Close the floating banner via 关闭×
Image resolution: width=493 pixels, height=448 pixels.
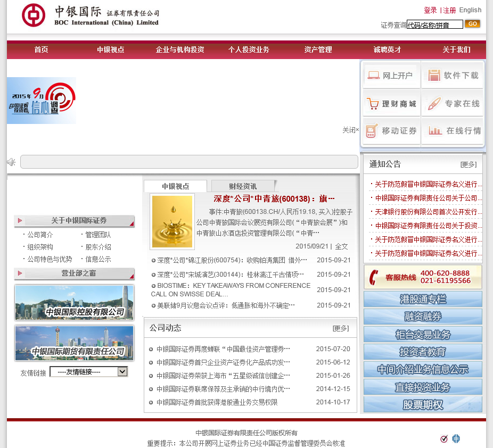[350, 130]
